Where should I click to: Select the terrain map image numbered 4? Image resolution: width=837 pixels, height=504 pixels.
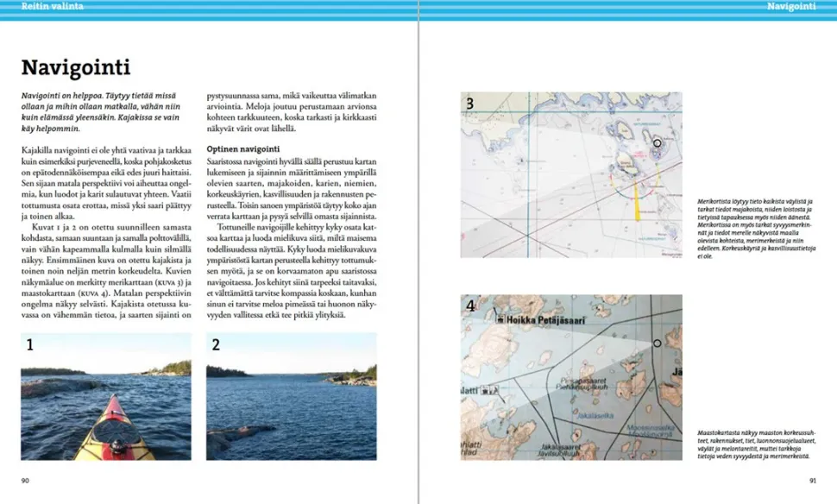pyautogui.click(x=571, y=377)
